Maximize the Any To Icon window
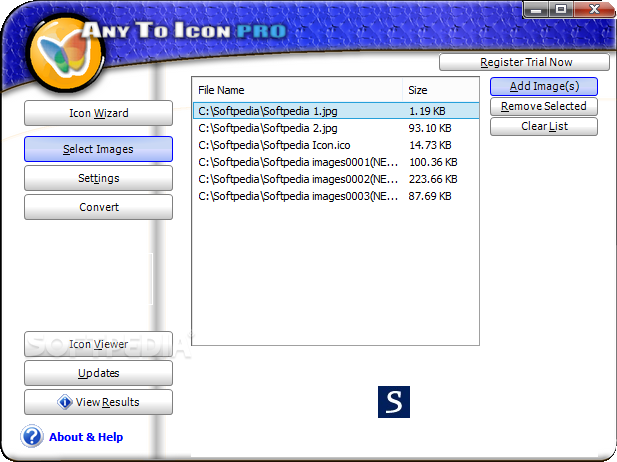Image resolution: width=617 pixels, height=462 pixels. [561, 9]
